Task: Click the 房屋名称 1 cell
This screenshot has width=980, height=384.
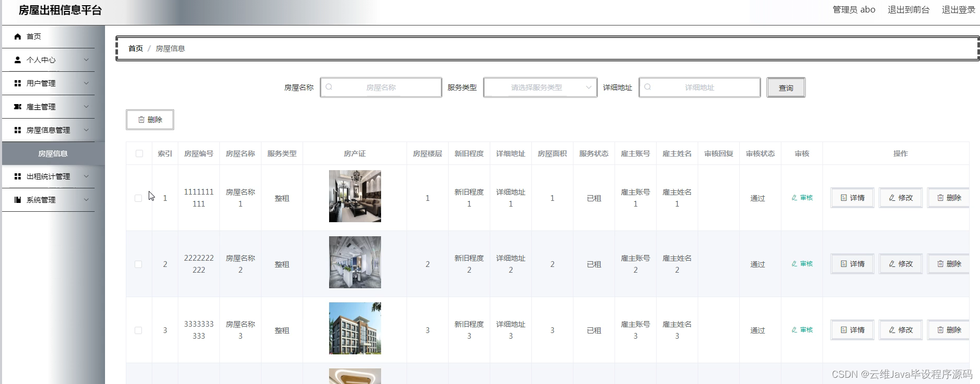Action: point(240,198)
